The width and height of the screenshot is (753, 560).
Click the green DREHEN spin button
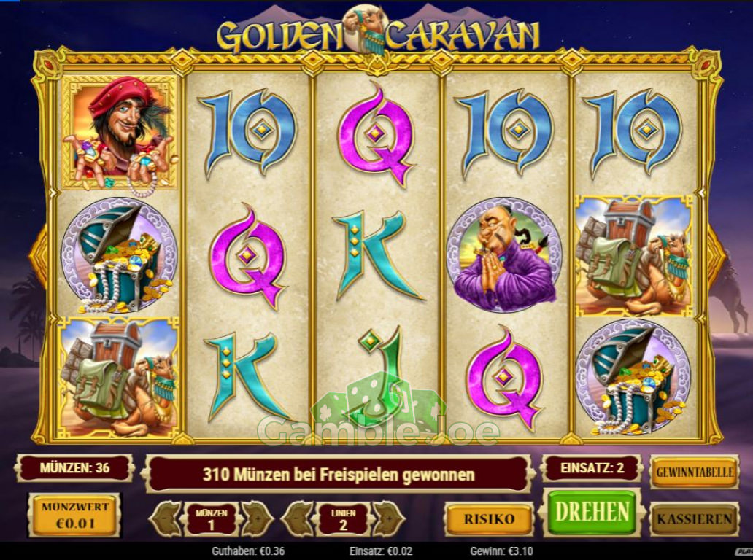pos(592,513)
